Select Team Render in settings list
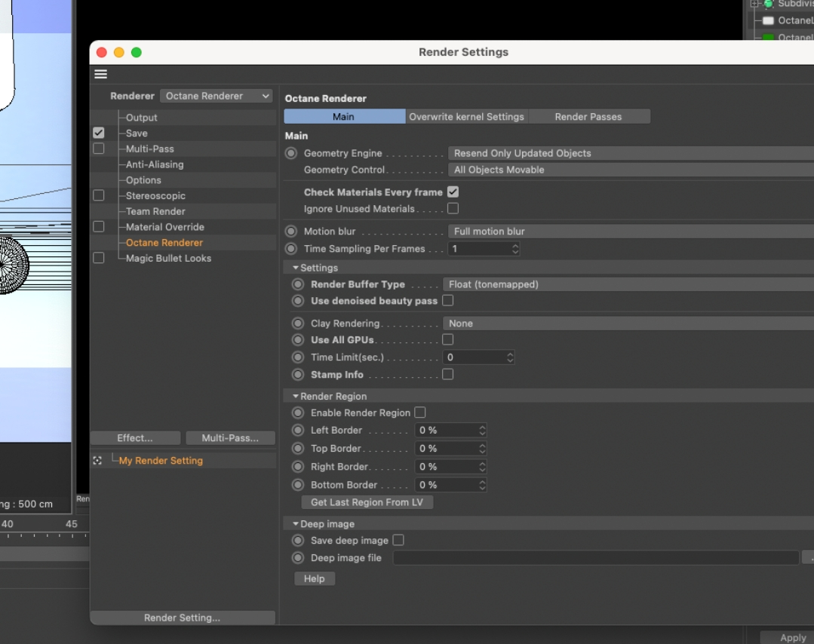Screen dimensions: 814x644 point(155,211)
